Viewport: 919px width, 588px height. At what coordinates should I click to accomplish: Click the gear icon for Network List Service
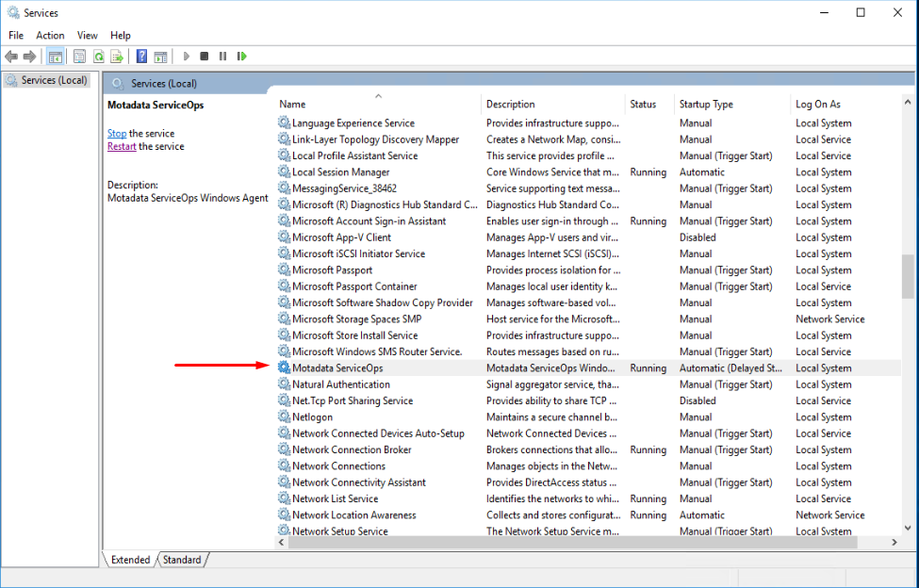click(285, 498)
